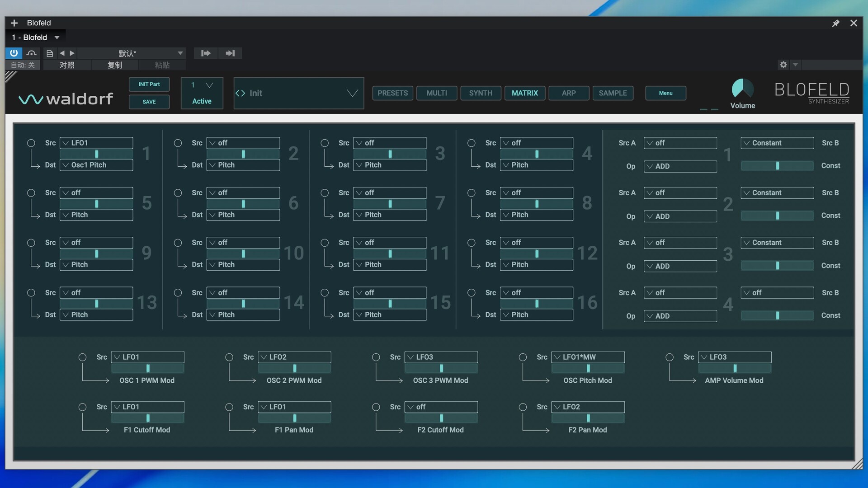Enable matrix slot 12 radio button
868x488 pixels.
(472, 243)
